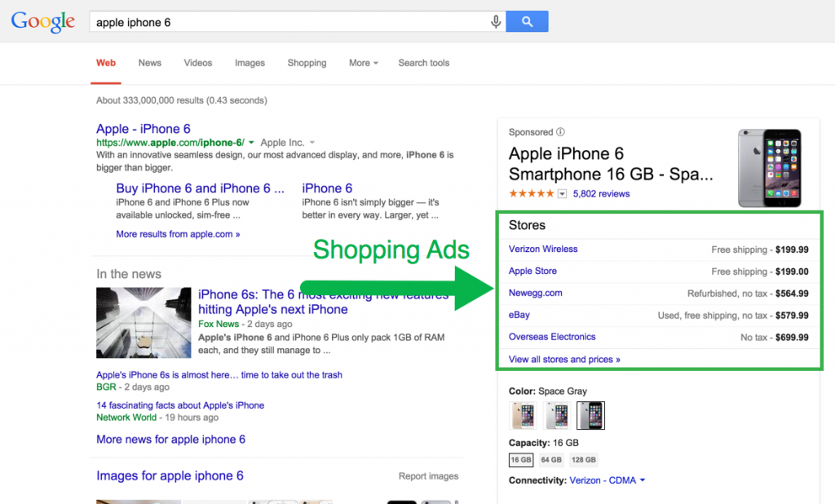Open the iPhone 6s Fox News headline
Viewport: 835px width, 504px height.
(x=323, y=302)
